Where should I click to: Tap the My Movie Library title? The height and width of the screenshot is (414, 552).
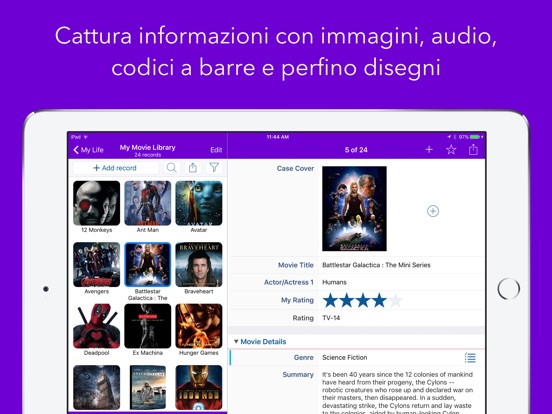(148, 148)
